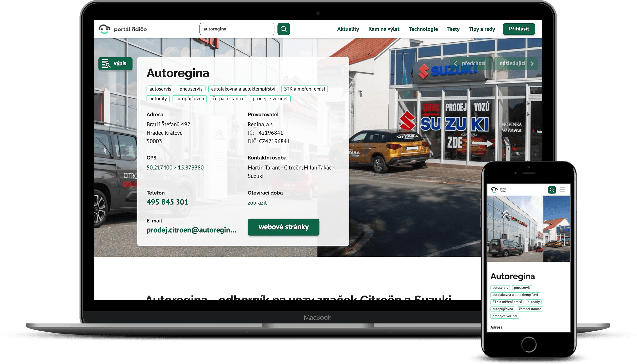Click the webové stránky button
Image resolution: width=637 pixels, height=364 pixels.
pos(284,227)
